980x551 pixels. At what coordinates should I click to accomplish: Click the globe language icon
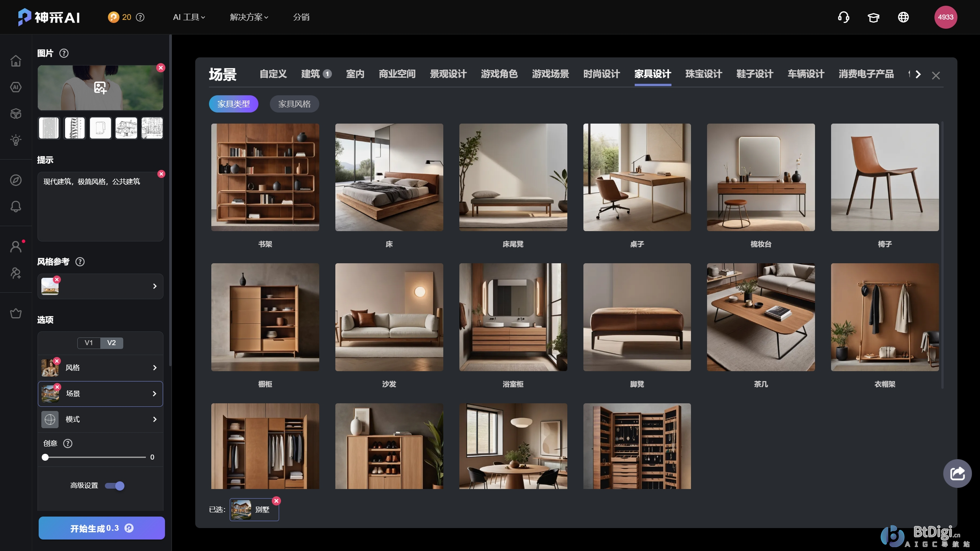903,17
